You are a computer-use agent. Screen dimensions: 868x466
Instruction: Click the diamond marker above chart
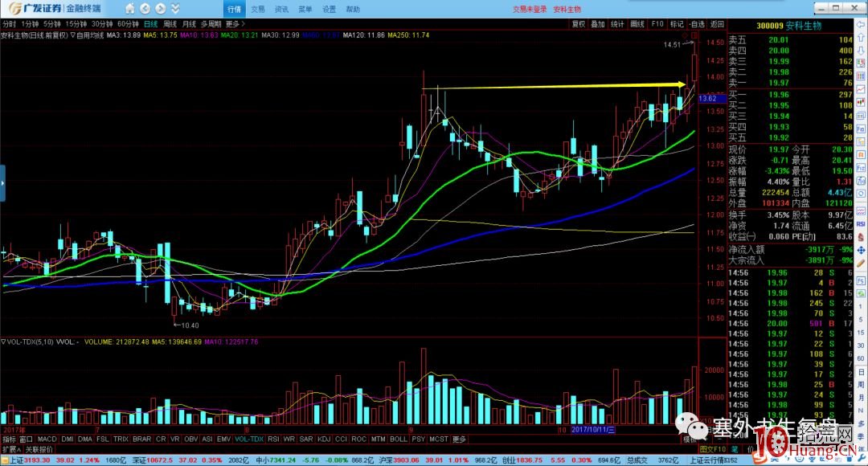coord(686,36)
